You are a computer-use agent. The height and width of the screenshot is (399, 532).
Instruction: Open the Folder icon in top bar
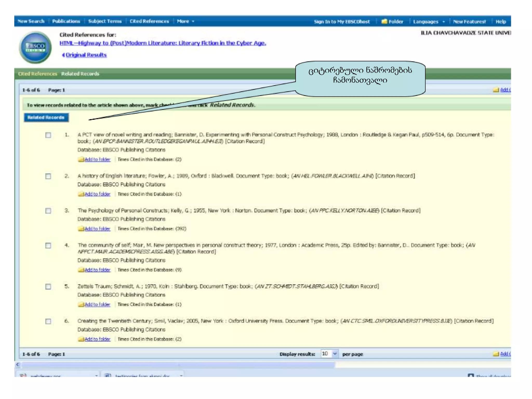click(x=384, y=22)
